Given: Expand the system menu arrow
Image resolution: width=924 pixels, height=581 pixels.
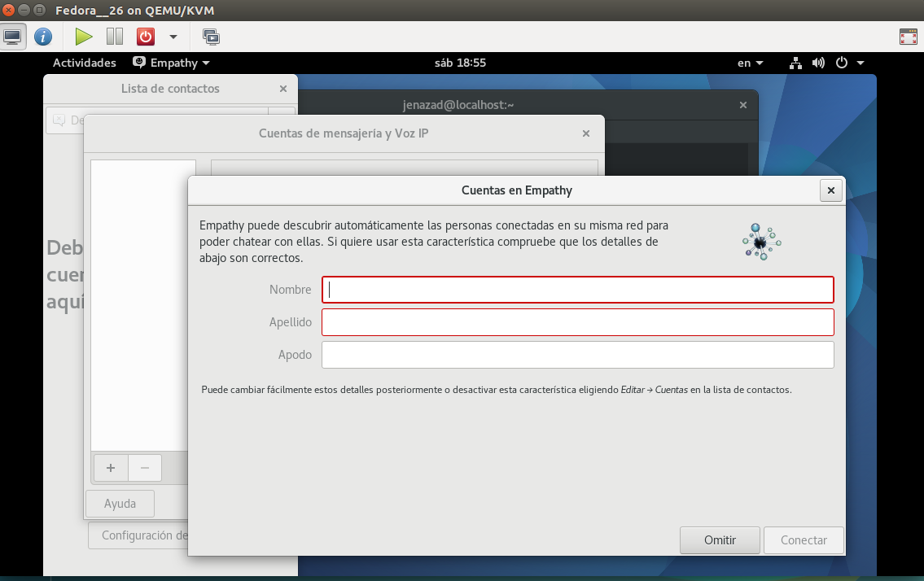Looking at the screenshot, I should (861, 63).
